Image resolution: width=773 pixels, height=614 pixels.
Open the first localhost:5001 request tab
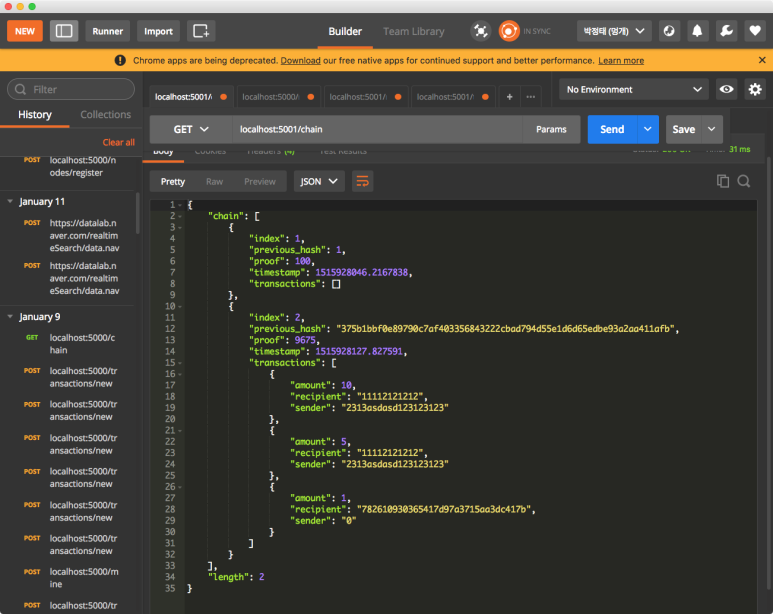(x=191, y=97)
